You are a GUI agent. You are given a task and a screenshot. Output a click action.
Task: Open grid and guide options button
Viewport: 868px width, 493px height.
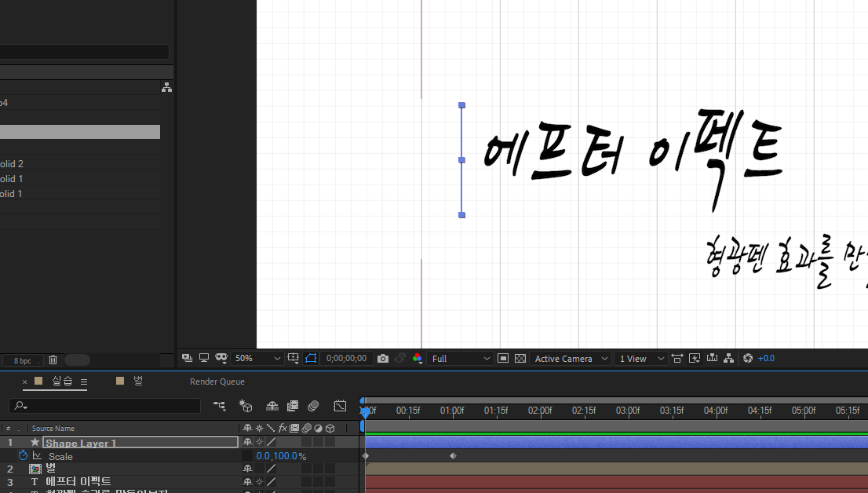(x=294, y=359)
